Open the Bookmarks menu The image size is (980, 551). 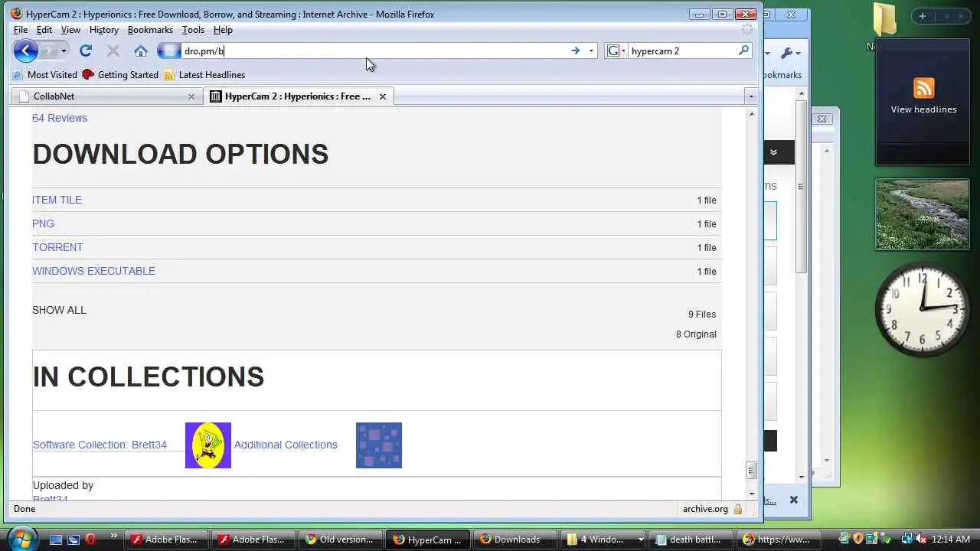150,30
